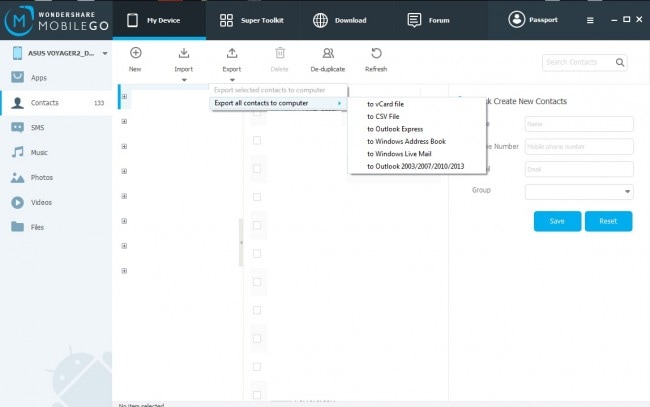Click the Wondershare MobileGo logo

(x=56, y=20)
